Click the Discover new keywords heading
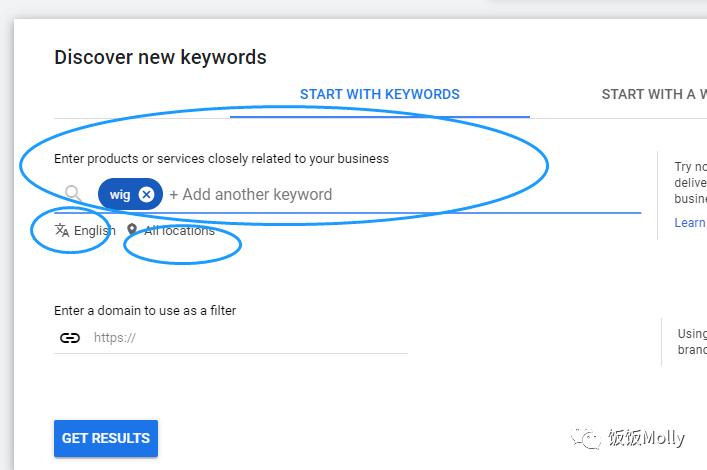Image resolution: width=707 pixels, height=470 pixels. tap(160, 57)
